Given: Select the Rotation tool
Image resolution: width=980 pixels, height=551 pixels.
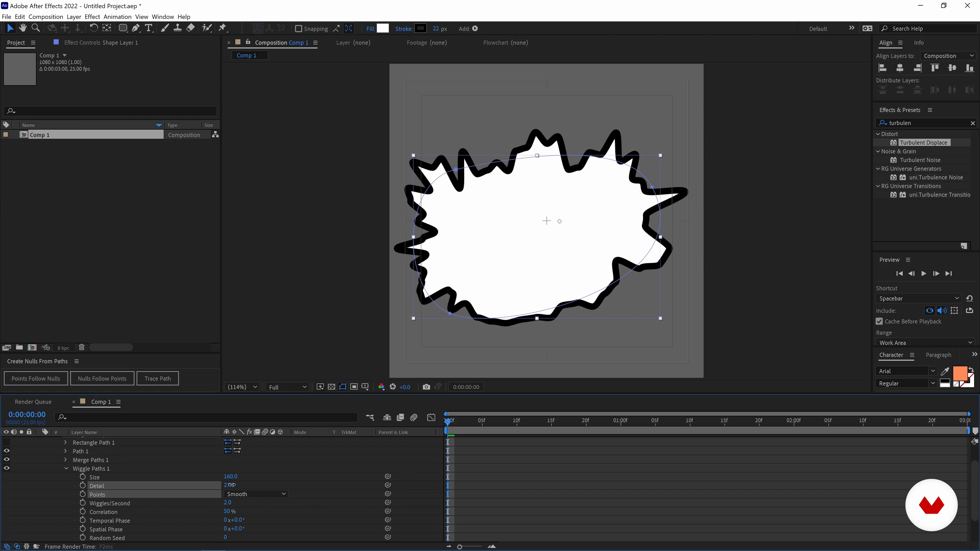Looking at the screenshot, I should point(94,28).
